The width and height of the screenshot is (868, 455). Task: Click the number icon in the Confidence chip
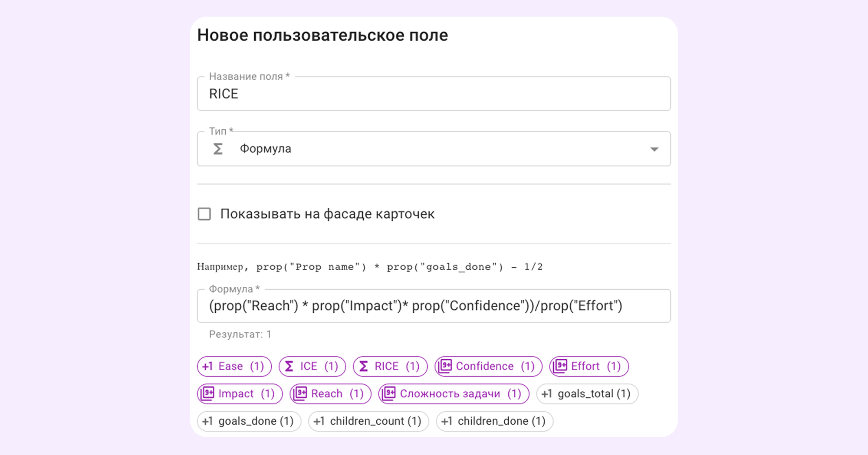coord(445,367)
